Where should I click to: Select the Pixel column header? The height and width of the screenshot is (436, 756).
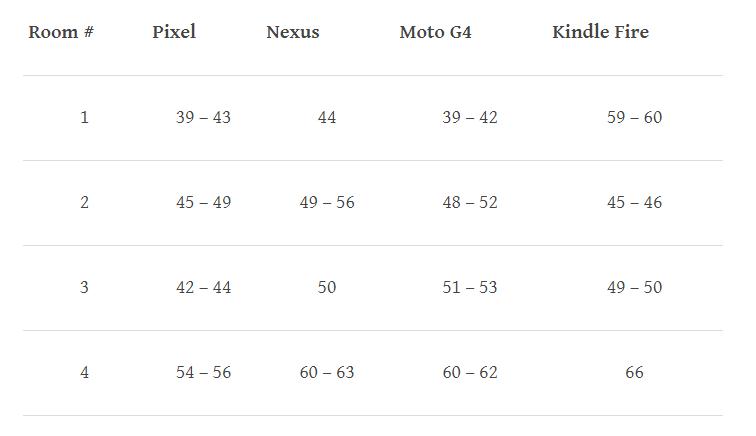coord(174,32)
